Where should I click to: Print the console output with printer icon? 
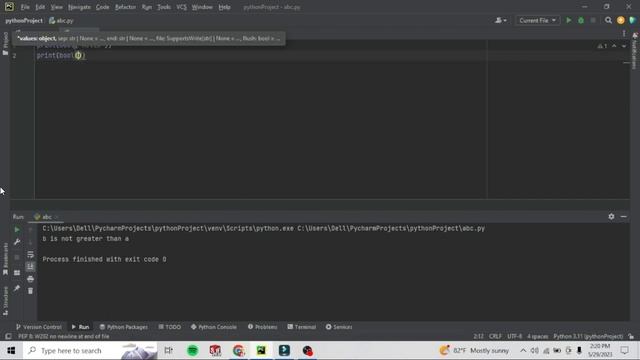pyautogui.click(x=30, y=279)
